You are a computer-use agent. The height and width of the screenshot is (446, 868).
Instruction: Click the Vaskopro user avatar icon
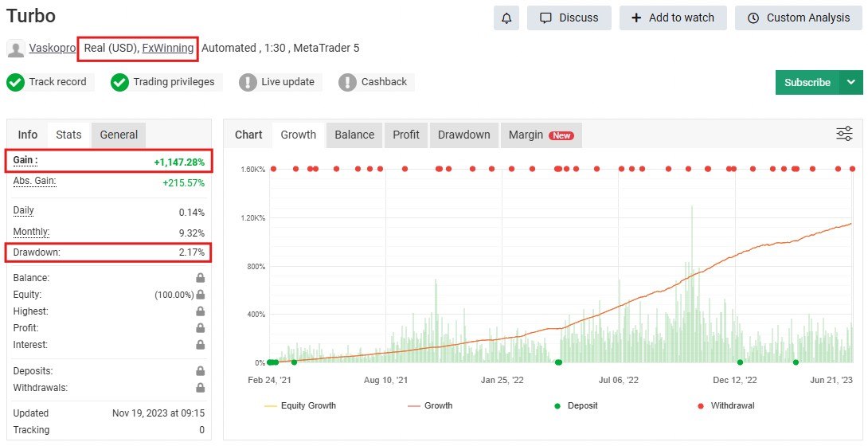[x=15, y=49]
